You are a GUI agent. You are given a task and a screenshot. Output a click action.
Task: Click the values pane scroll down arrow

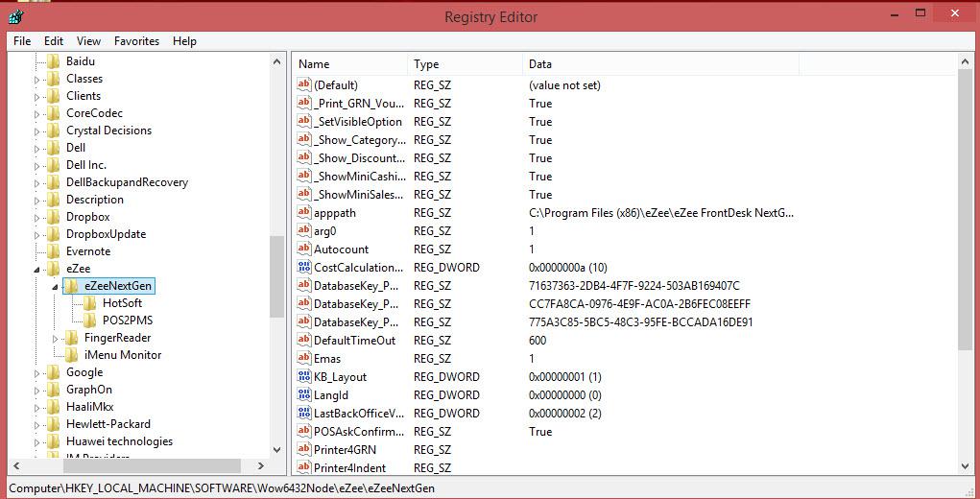[x=965, y=466]
